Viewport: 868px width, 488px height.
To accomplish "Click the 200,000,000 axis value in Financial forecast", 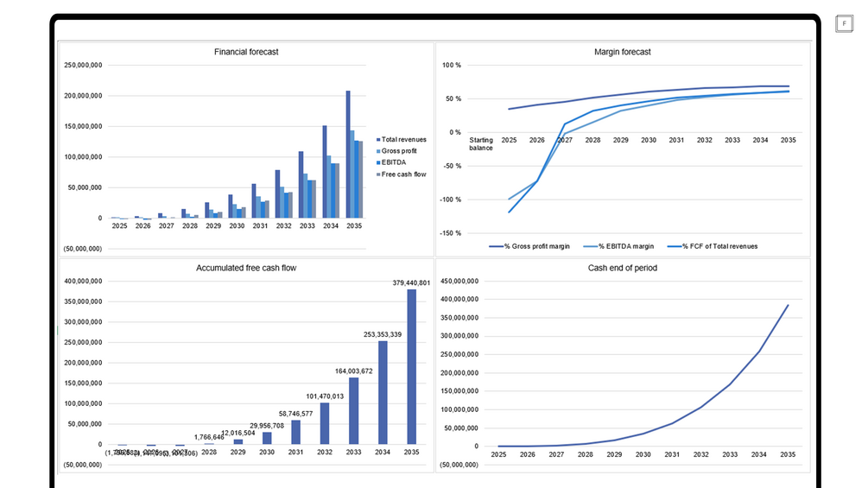I will point(83,96).
